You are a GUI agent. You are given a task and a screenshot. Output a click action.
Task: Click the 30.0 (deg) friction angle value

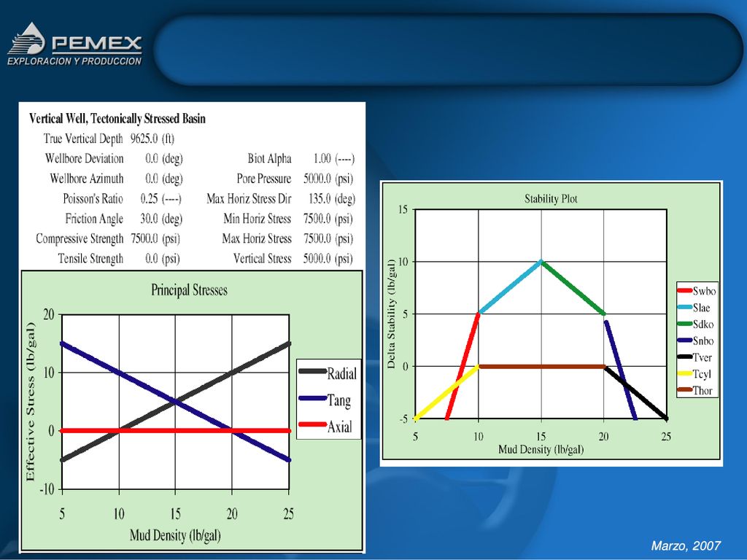161,219
